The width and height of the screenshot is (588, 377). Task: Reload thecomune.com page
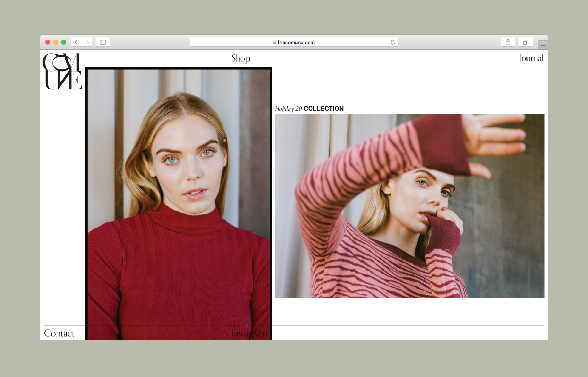393,42
